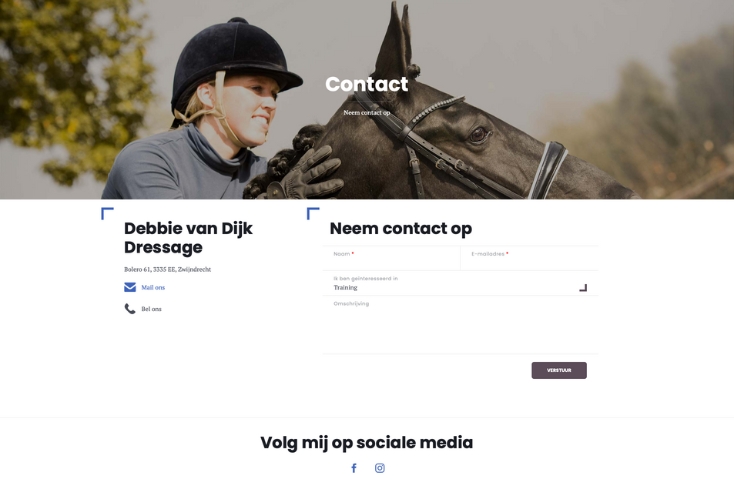
Task: Click the dropdown corner arrow icon
Action: pyautogui.click(x=583, y=288)
